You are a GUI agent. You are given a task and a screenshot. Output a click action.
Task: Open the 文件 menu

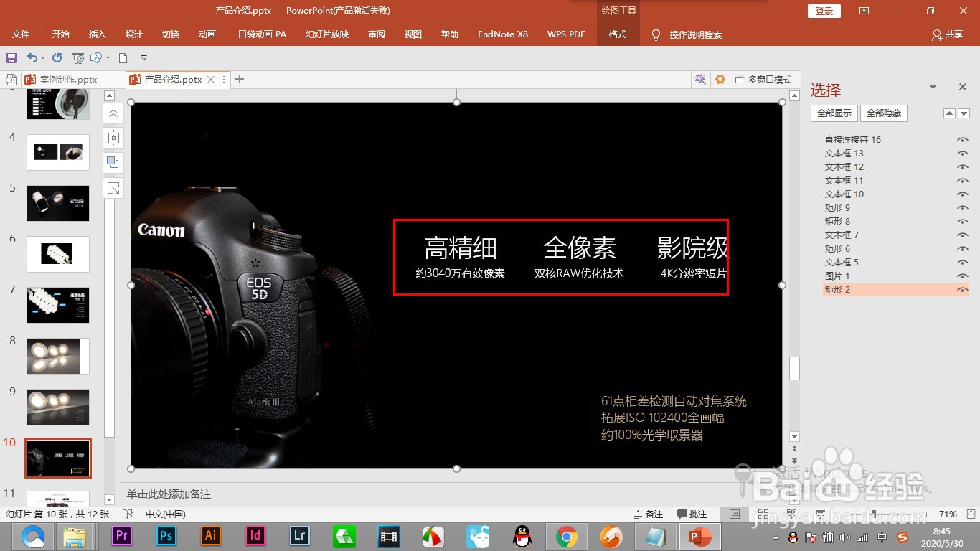tap(21, 34)
